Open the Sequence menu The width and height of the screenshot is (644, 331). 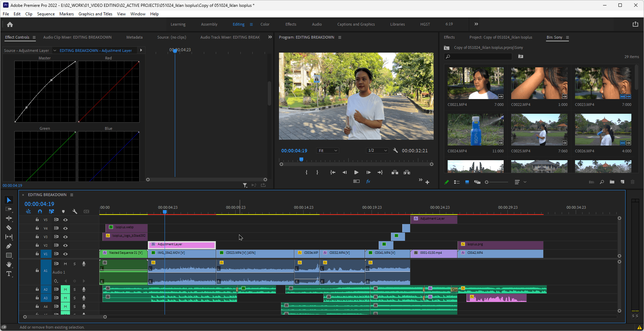46,14
